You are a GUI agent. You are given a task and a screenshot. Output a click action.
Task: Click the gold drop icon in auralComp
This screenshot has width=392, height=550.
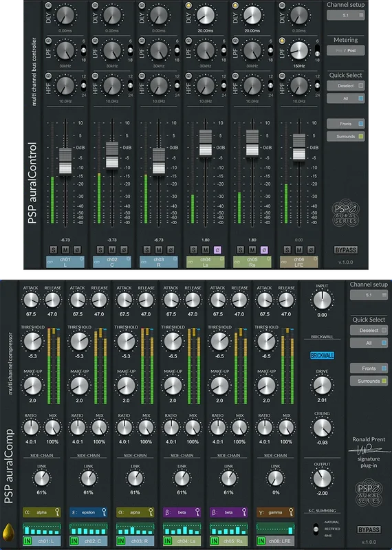pos(8,531)
